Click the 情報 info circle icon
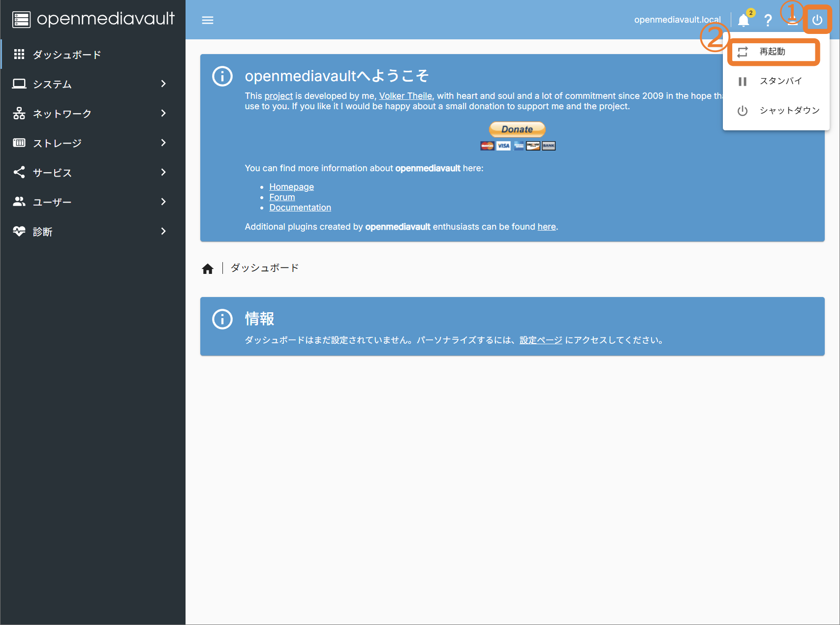Screen dimensions: 840x625 pos(222,319)
